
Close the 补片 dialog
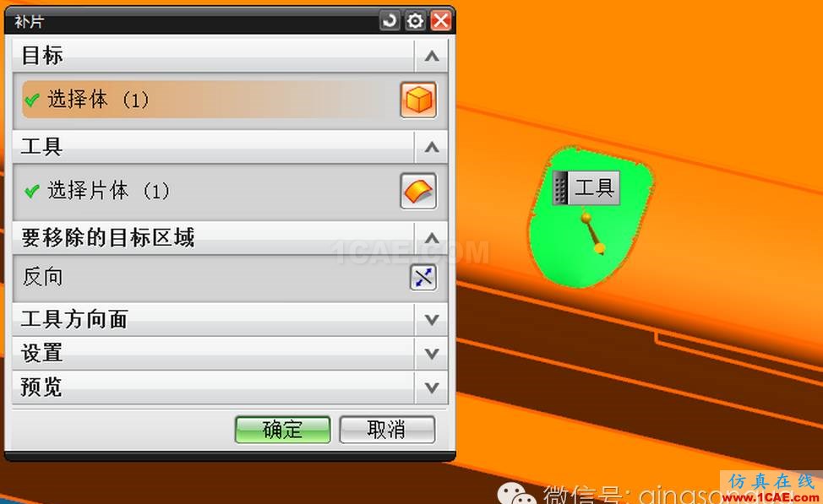(x=441, y=21)
